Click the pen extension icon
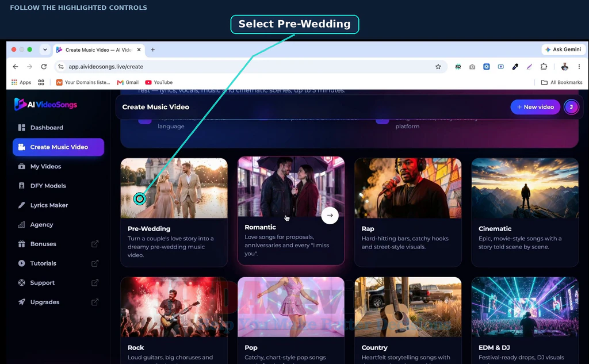The height and width of the screenshot is (364, 589). tap(529, 67)
